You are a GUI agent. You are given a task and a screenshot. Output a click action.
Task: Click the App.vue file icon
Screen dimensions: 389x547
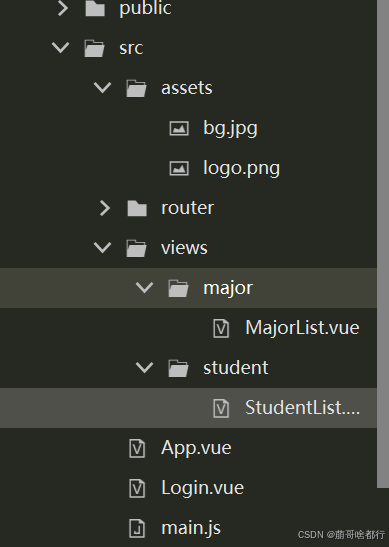(137, 448)
